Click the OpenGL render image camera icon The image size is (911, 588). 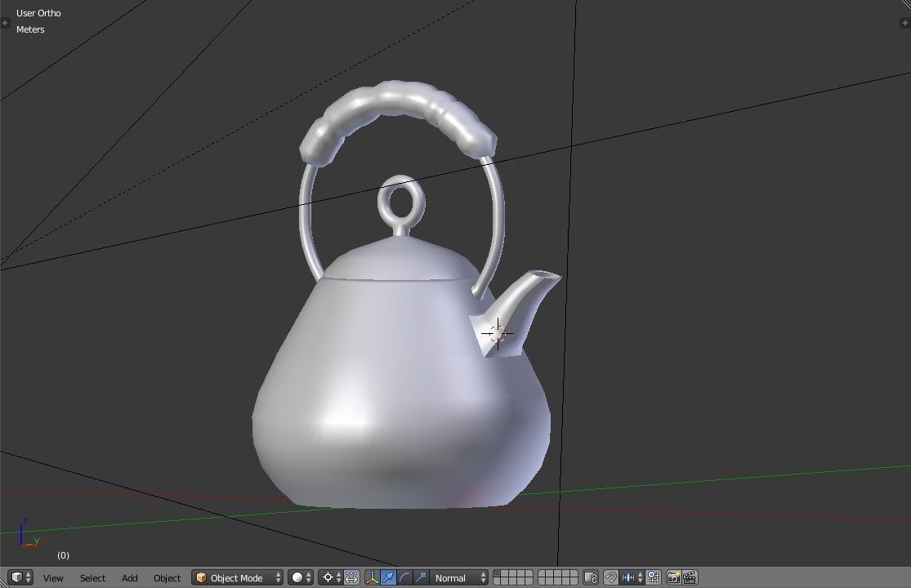pos(673,577)
